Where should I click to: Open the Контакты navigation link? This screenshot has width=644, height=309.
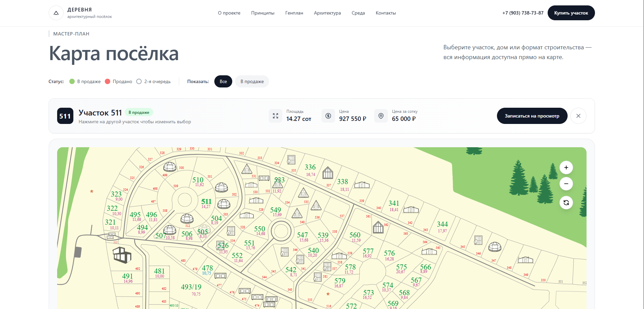[x=386, y=13]
